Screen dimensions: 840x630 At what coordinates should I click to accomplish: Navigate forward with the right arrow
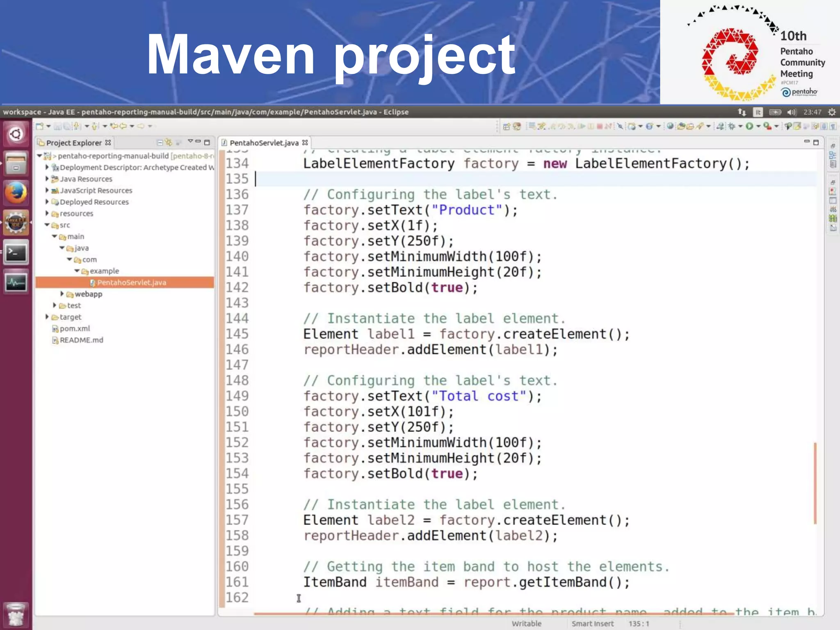pyautogui.click(x=140, y=126)
